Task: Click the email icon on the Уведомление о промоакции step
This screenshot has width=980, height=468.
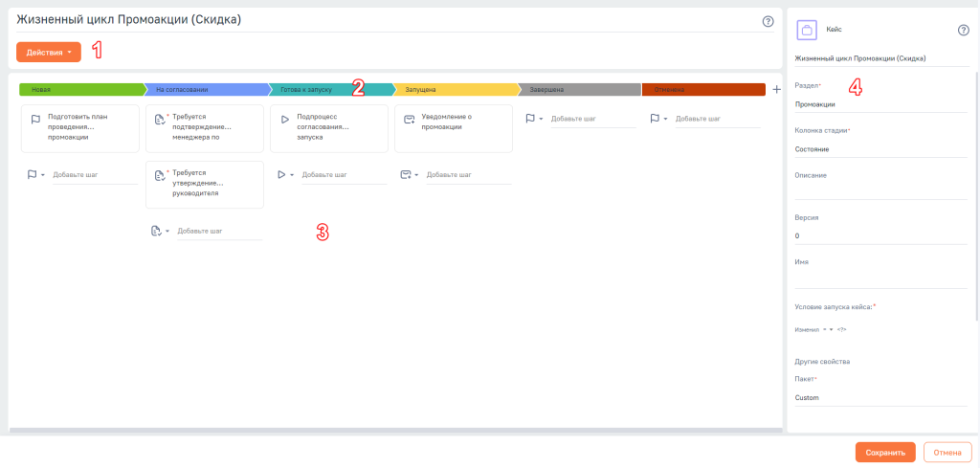Action: (409, 119)
